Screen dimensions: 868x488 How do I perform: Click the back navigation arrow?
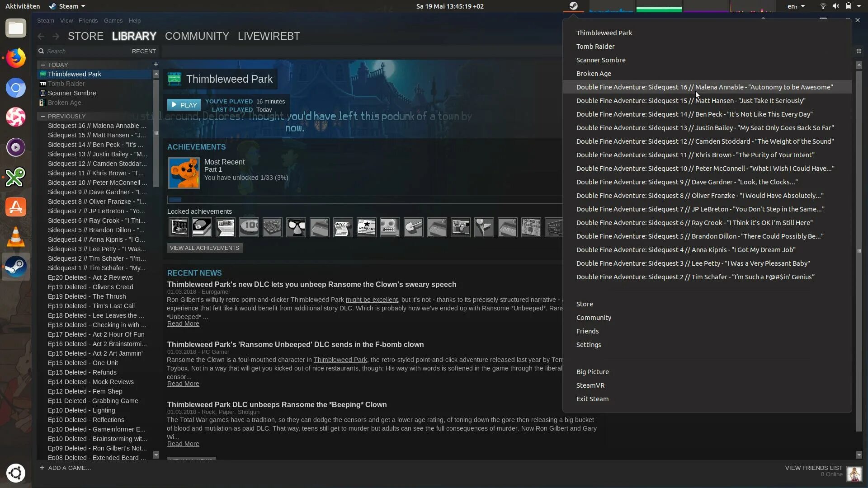pos(41,36)
